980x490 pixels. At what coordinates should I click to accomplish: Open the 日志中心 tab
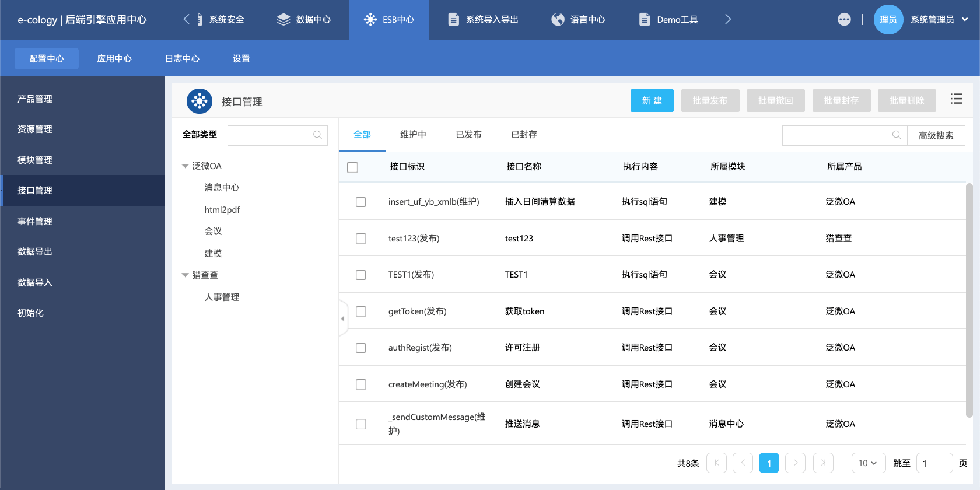tap(182, 58)
